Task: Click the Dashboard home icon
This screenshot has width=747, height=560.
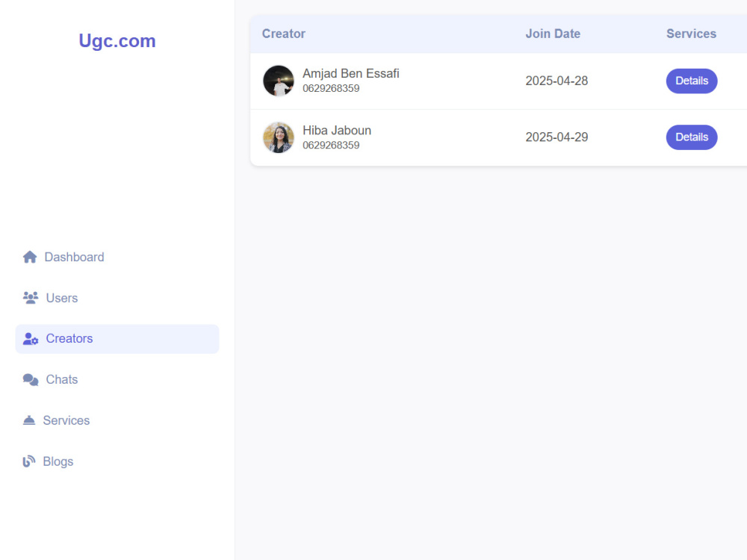Action: pos(30,257)
